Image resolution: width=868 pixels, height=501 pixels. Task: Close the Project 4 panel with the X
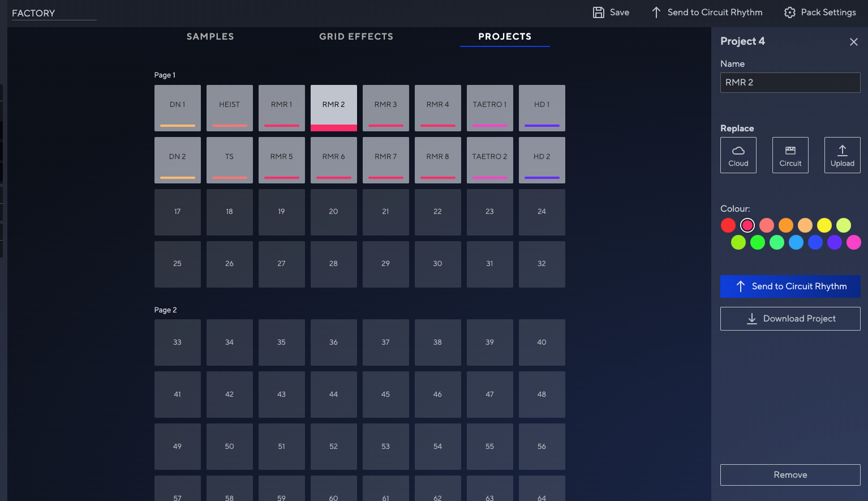click(854, 41)
